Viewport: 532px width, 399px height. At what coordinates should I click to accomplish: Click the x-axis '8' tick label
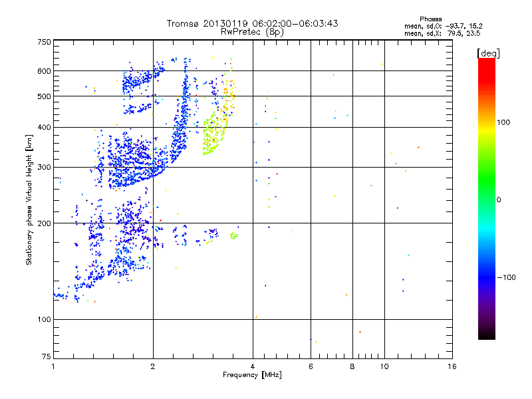point(352,366)
